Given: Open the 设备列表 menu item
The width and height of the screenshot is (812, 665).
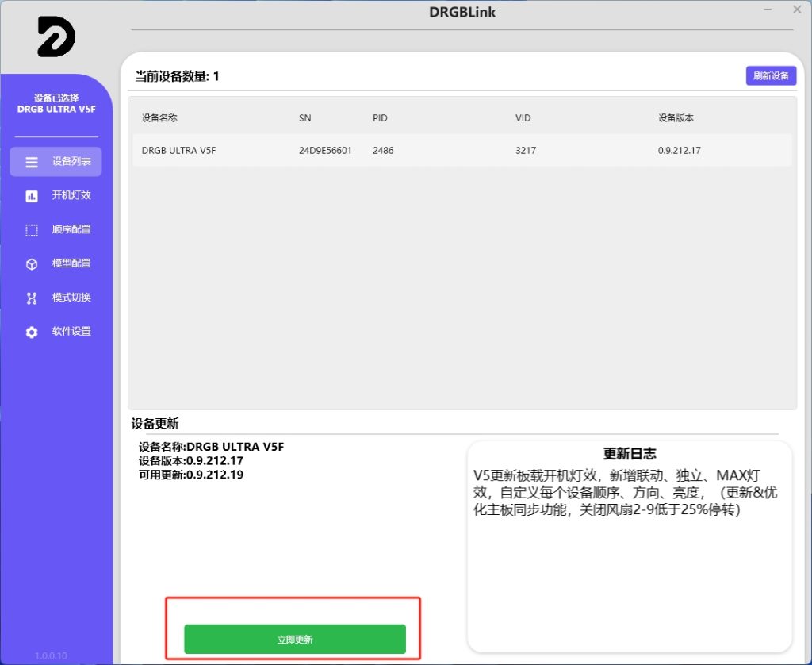Looking at the screenshot, I should click(x=56, y=162).
